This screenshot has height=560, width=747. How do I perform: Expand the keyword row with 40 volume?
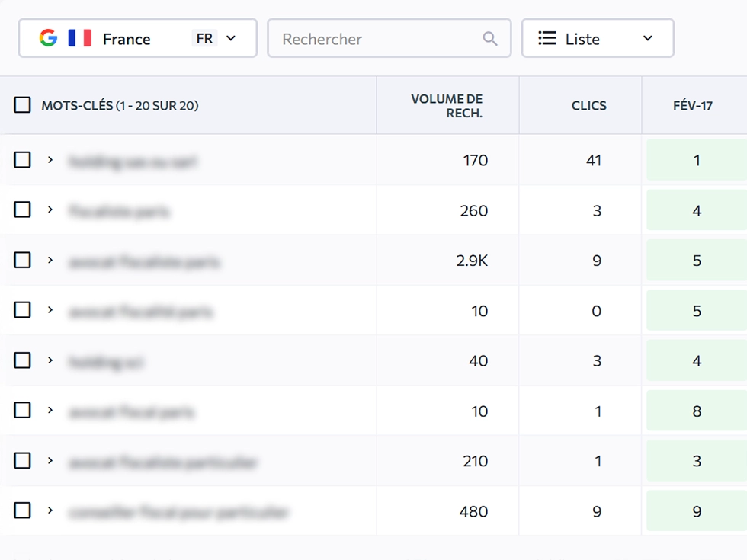[x=50, y=360]
